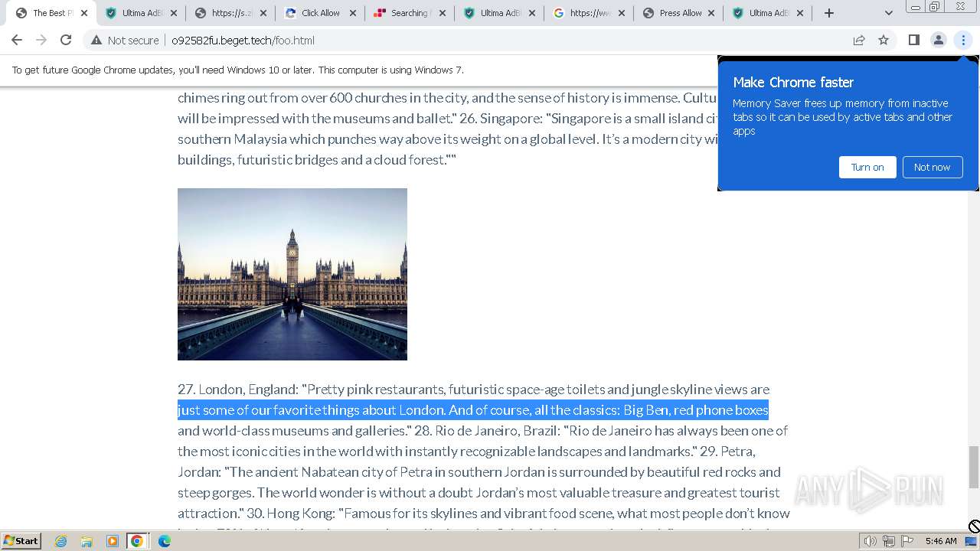The image size is (980, 551).
Task: Launch Microsoft Edge from the taskbar
Action: tap(164, 541)
